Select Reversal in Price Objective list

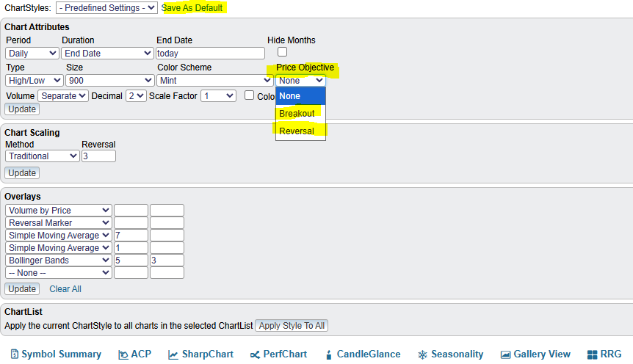(x=301, y=131)
